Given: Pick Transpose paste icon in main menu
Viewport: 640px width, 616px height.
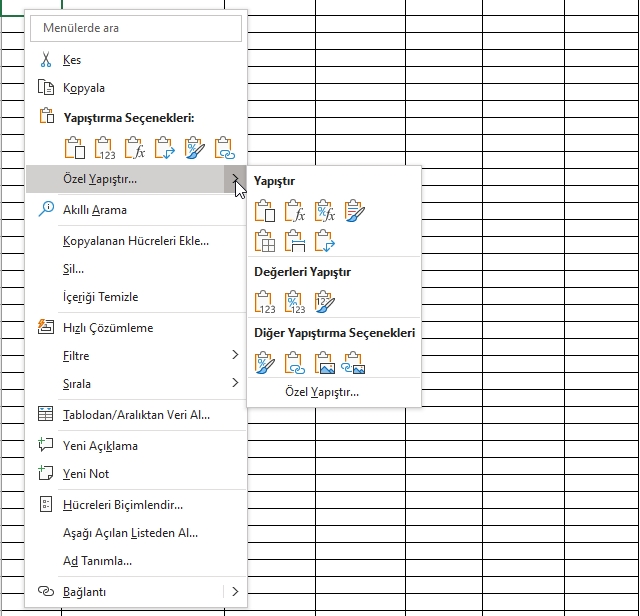Looking at the screenshot, I should coord(164,147).
